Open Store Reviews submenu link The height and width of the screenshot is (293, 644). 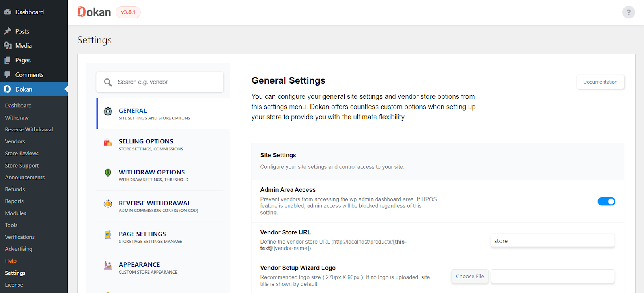pos(22,153)
